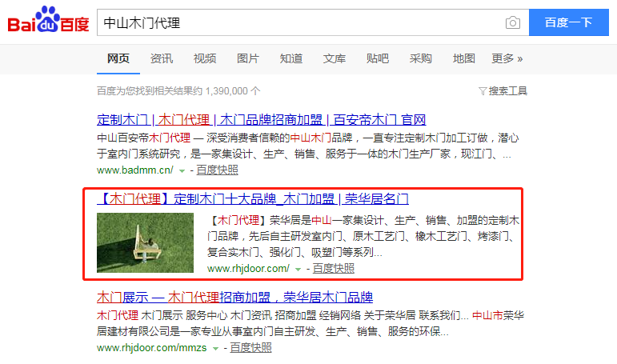This screenshot has width=617, height=364.
Task: Open the 地图 tab
Action: 464,58
